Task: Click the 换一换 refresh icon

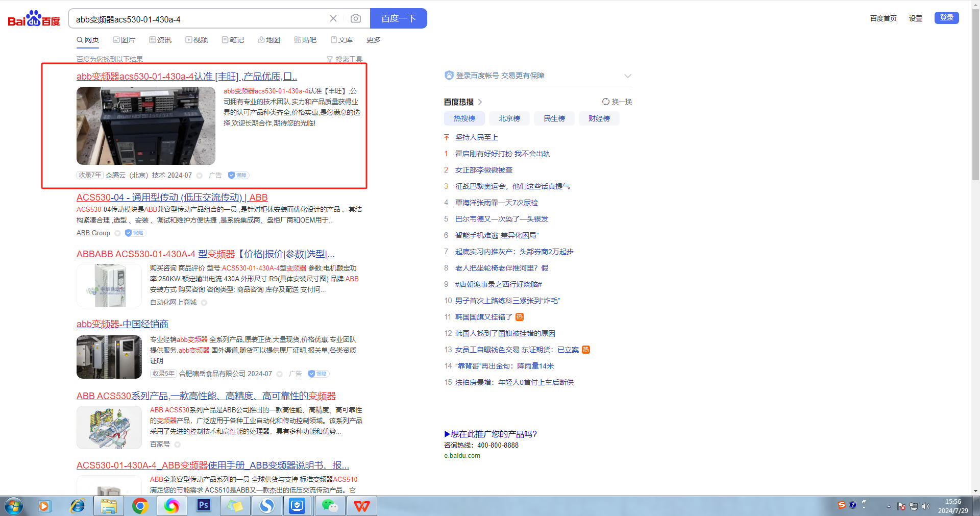Action: point(606,102)
